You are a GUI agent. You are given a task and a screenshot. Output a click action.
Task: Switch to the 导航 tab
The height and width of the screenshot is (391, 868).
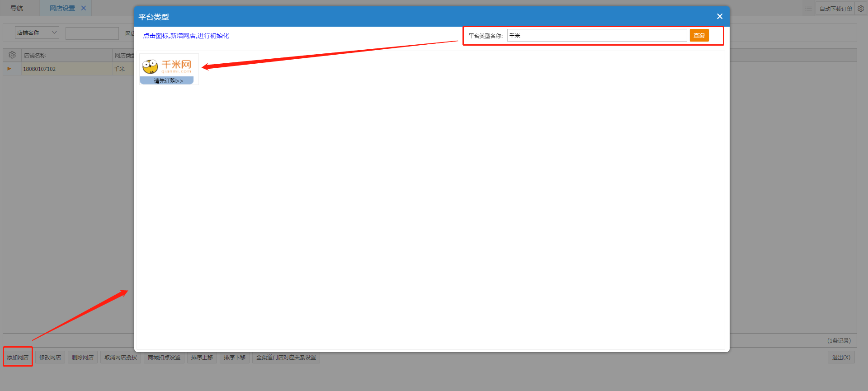coord(17,8)
